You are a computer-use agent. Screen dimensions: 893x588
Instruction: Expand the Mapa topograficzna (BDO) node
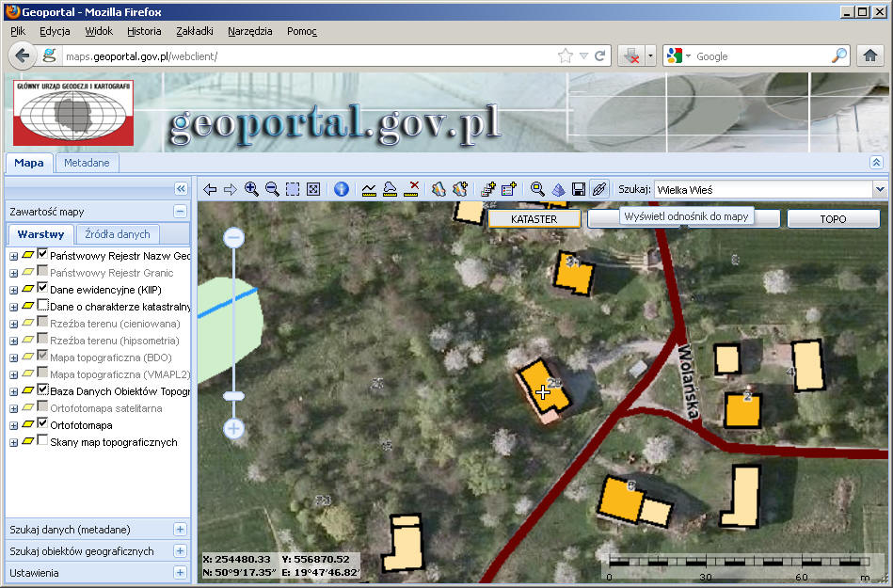click(x=14, y=358)
